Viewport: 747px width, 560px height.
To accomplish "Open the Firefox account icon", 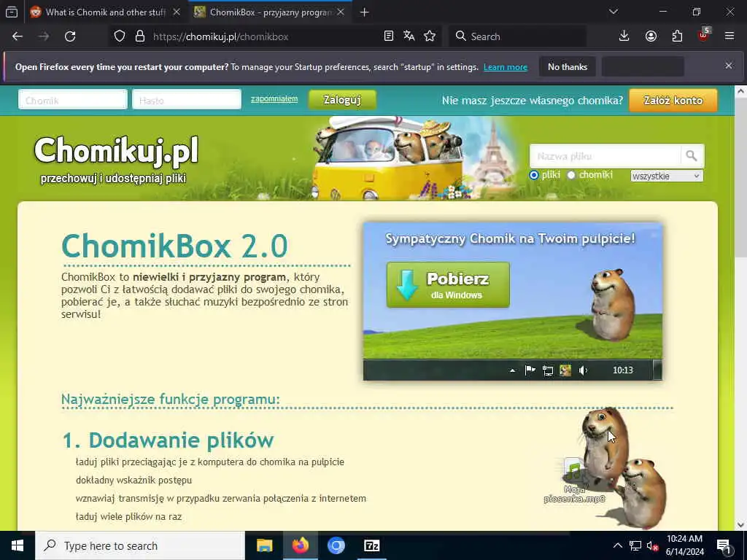I will click(651, 36).
